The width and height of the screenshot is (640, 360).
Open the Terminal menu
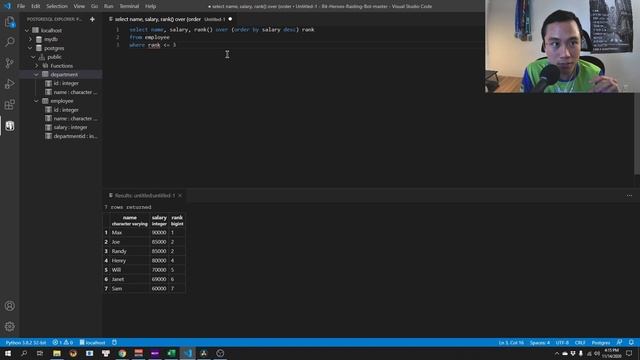129,6
